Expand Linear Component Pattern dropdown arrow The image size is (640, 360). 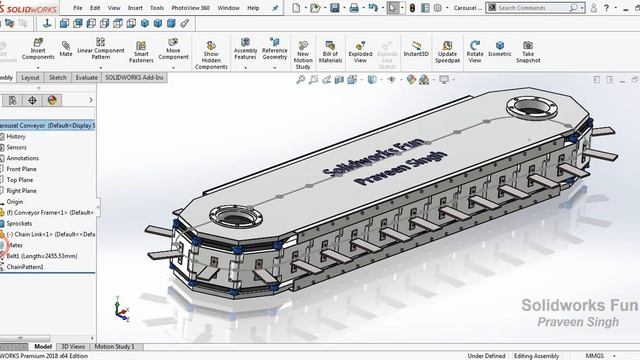pos(100,68)
